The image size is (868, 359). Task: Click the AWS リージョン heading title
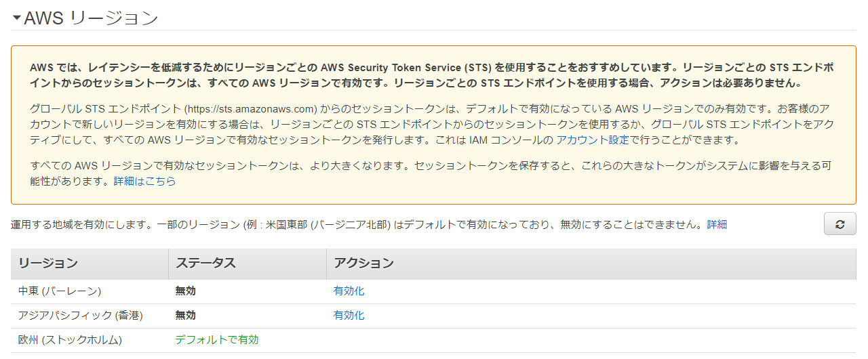91,18
